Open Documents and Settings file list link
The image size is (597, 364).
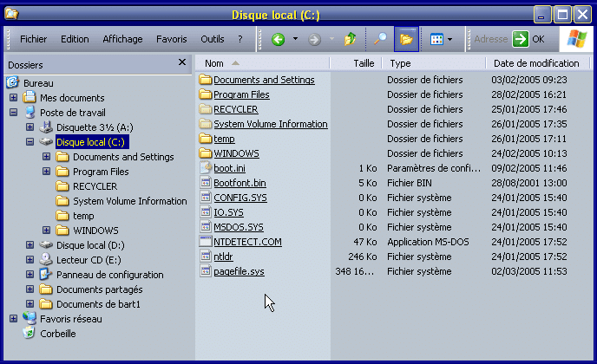pos(264,80)
